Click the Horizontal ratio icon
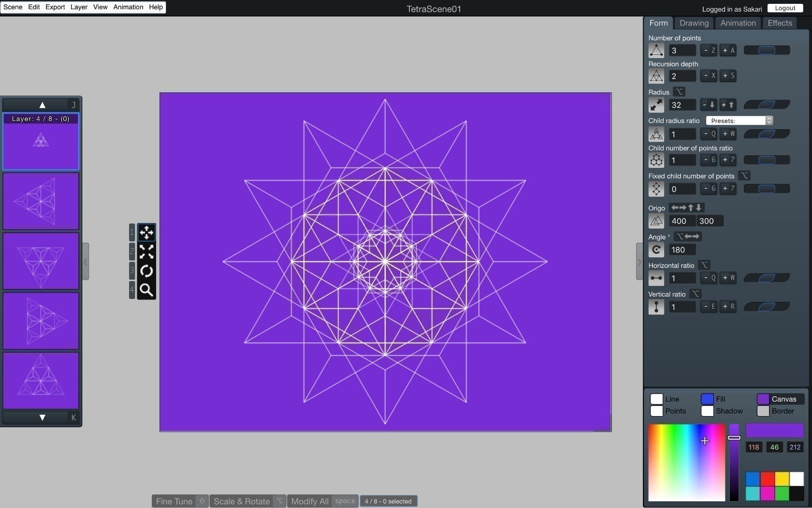This screenshot has height=508, width=812. tap(656, 278)
